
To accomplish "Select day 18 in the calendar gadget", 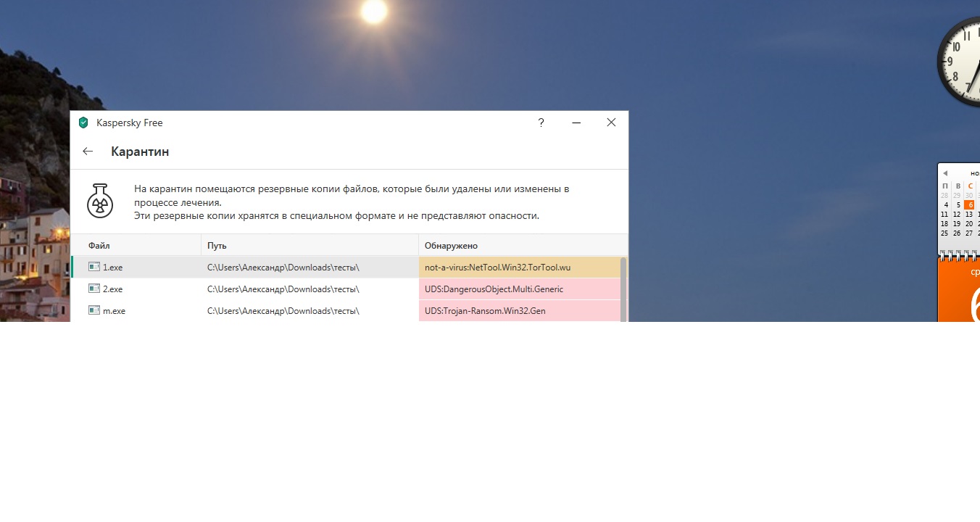I will (x=944, y=224).
